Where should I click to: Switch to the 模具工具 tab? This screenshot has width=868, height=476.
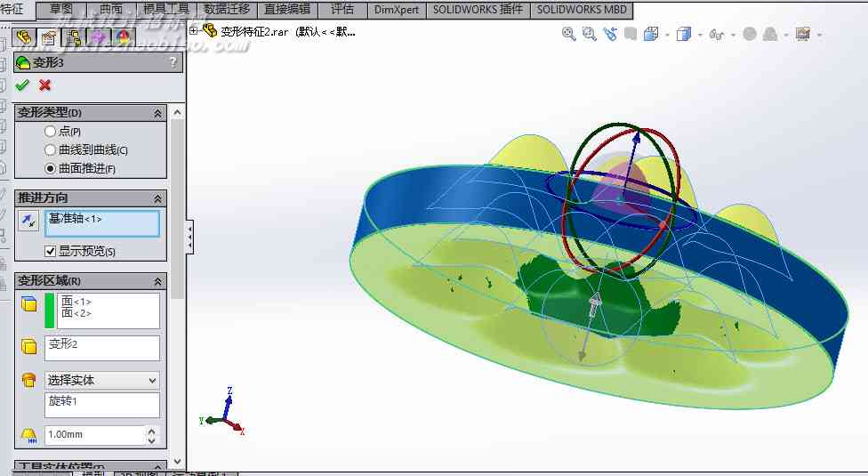[x=166, y=10]
